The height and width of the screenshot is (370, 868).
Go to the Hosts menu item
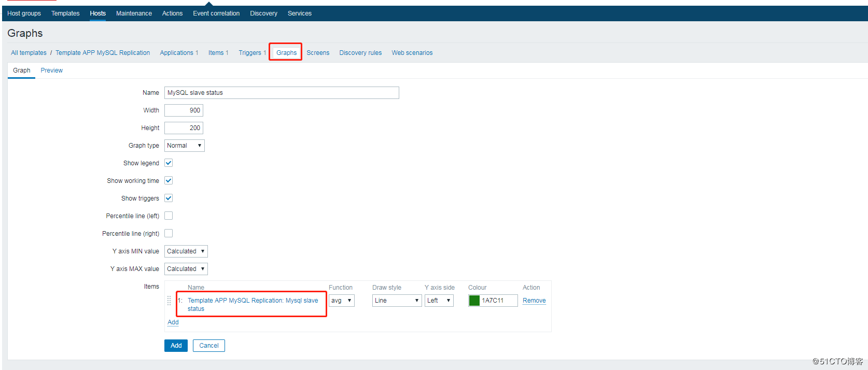tap(97, 13)
